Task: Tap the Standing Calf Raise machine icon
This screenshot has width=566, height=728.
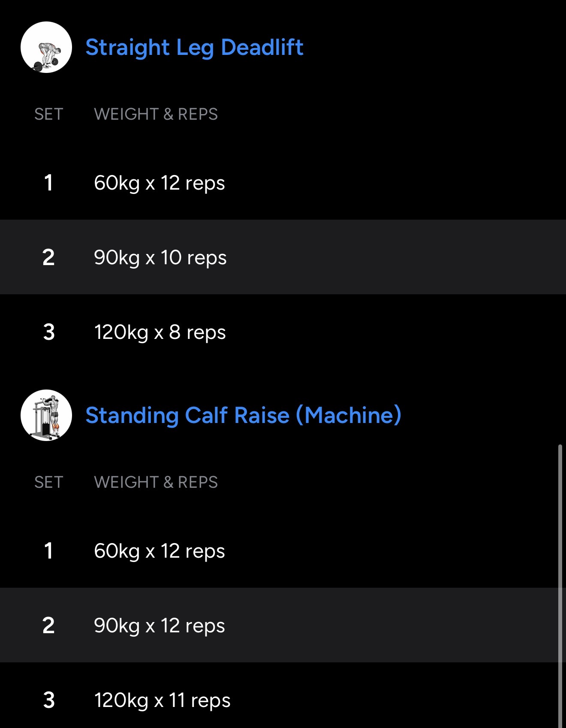Action: [46, 415]
